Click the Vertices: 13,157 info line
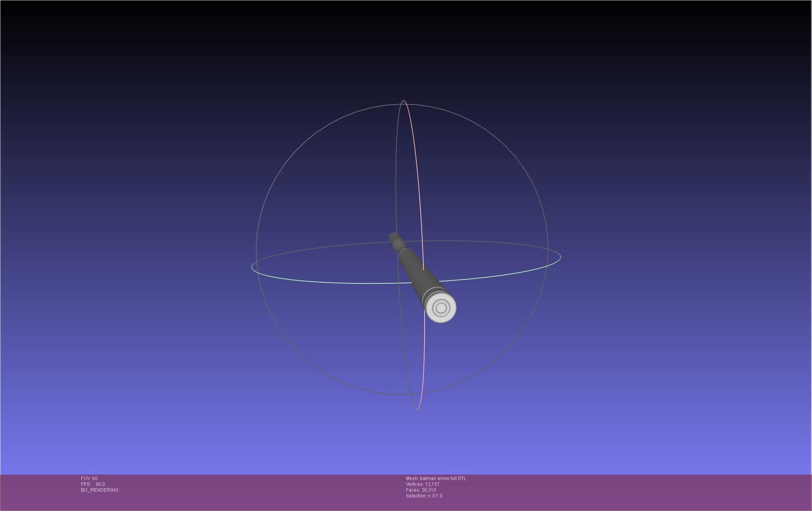The height and width of the screenshot is (511, 812). (x=422, y=484)
